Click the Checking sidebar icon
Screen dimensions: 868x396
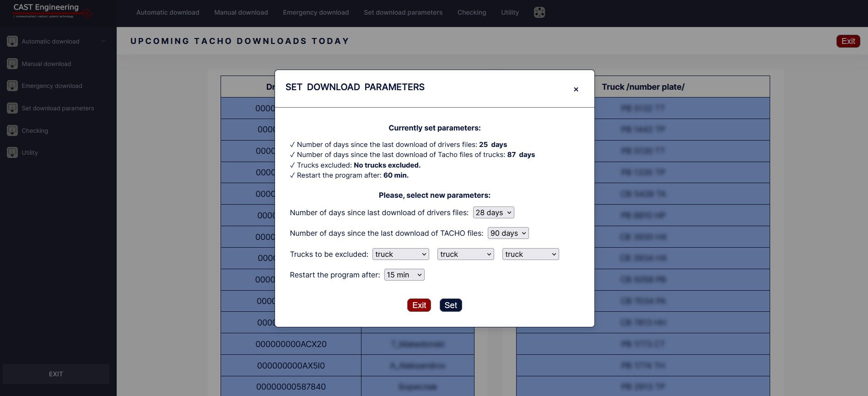coord(12,130)
